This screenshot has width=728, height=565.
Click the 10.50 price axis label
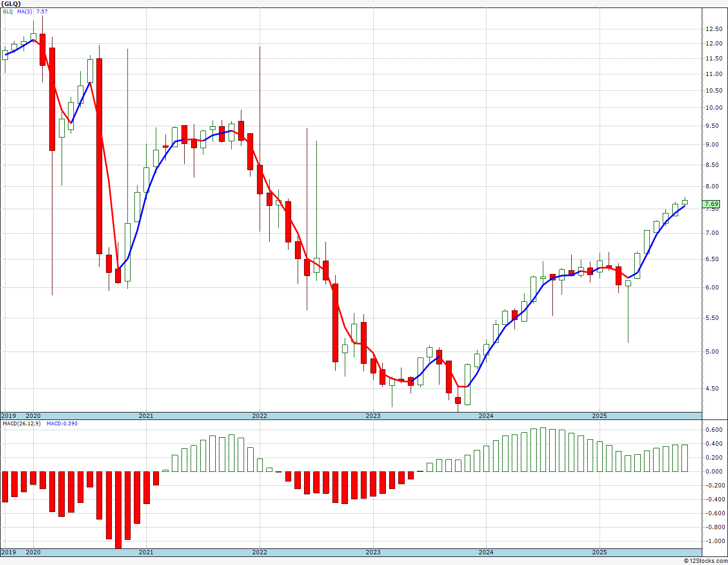coord(714,90)
